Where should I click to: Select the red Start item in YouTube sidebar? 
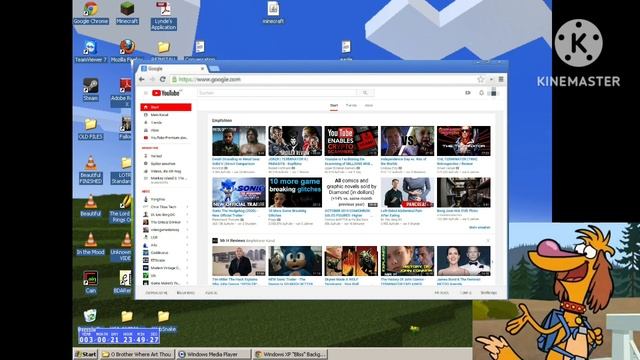point(166,107)
